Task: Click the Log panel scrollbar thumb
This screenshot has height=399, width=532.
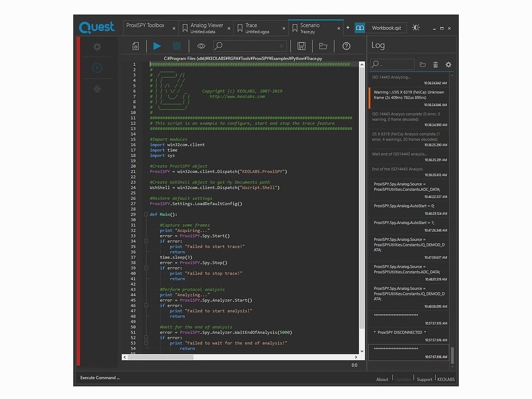Action: click(452, 355)
